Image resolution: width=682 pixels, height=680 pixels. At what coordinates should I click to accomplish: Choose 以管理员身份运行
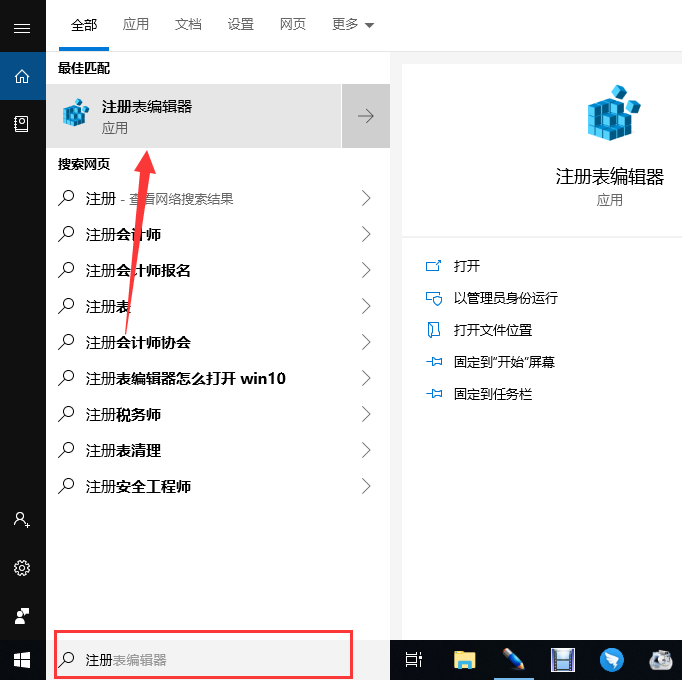point(505,298)
